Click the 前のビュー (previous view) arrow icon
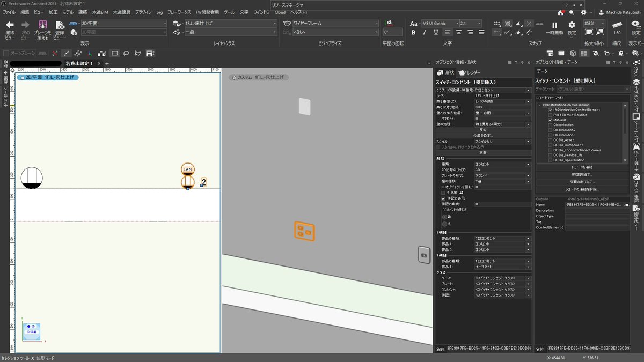 coord(10,24)
